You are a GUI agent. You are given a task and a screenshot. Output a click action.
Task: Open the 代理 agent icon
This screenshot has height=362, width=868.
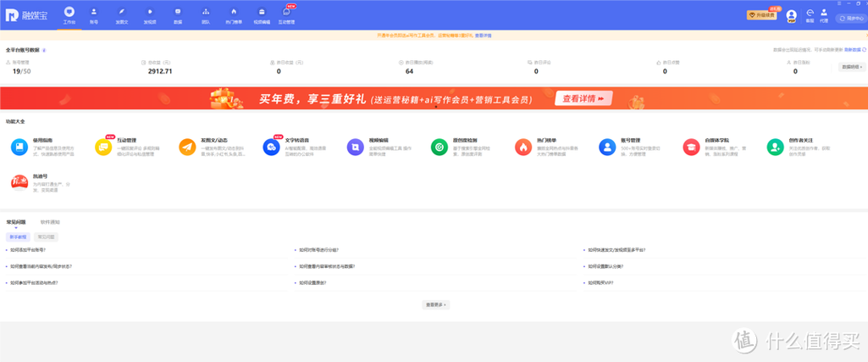click(x=824, y=15)
